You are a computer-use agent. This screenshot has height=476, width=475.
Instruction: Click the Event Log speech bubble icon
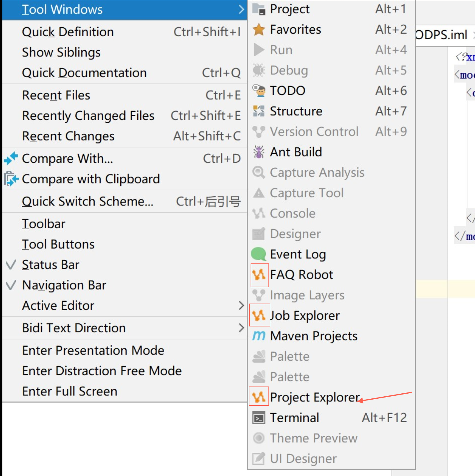[258, 254]
